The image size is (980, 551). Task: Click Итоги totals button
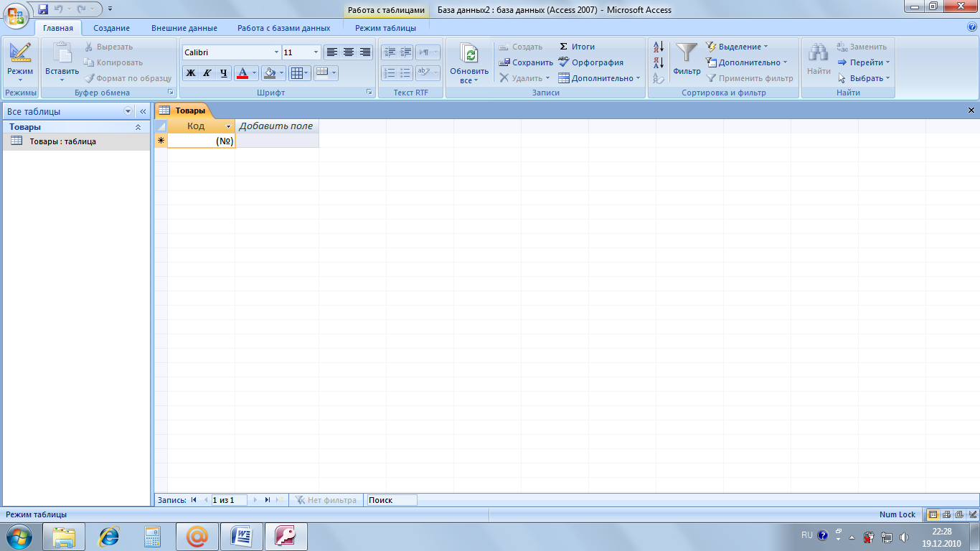pos(577,47)
